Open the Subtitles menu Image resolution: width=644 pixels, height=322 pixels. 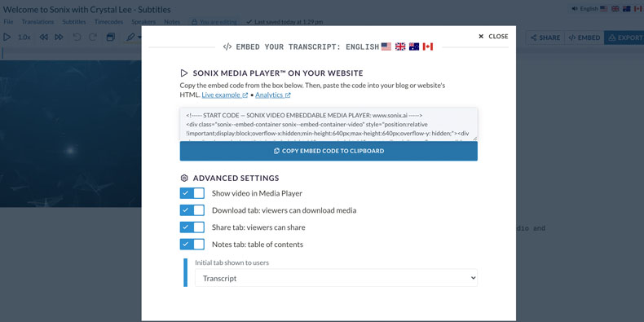coord(74,22)
